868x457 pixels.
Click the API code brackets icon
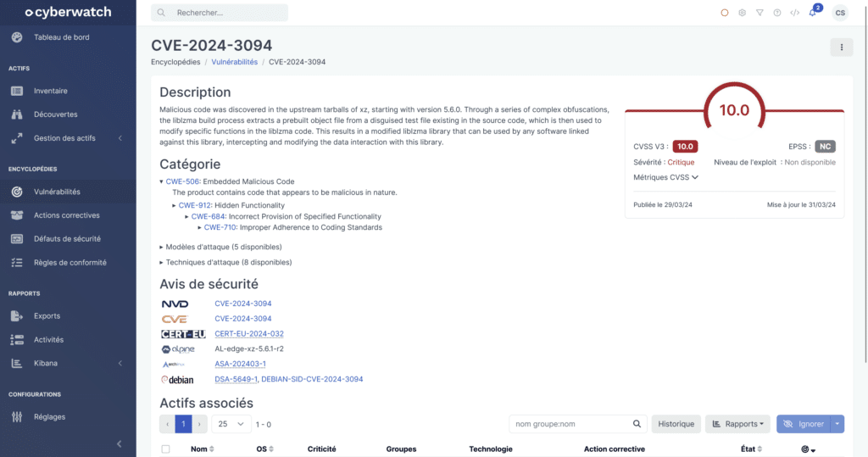[795, 13]
